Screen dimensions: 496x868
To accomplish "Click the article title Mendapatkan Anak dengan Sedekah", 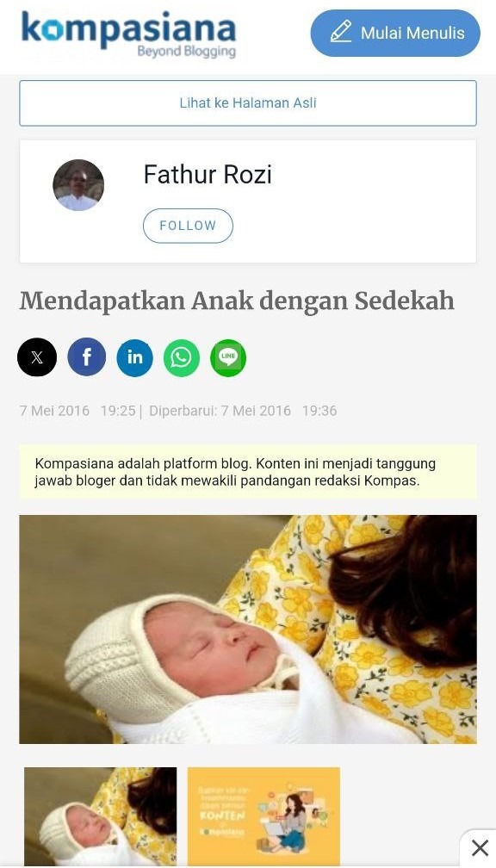I will 237,301.
